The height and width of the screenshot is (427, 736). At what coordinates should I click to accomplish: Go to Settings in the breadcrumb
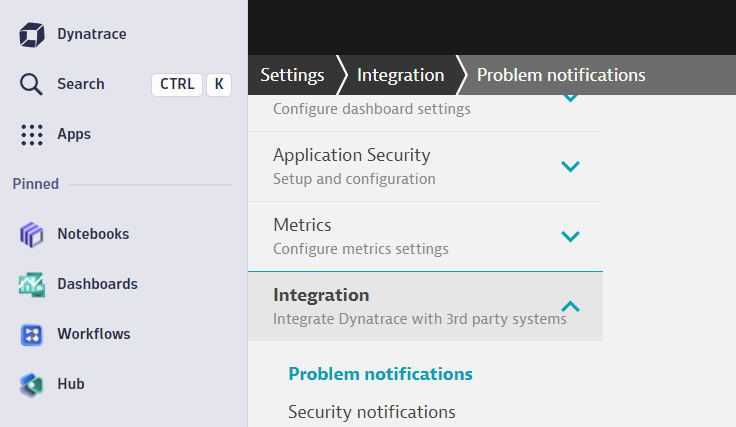292,75
